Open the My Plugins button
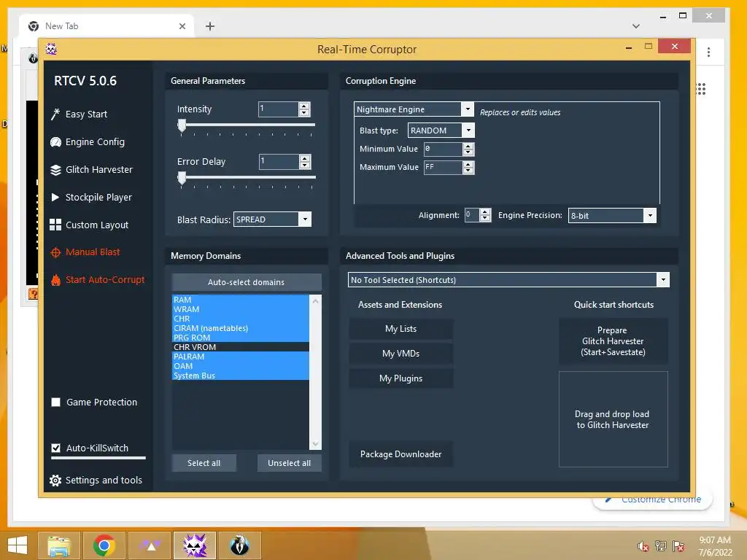 coord(400,378)
